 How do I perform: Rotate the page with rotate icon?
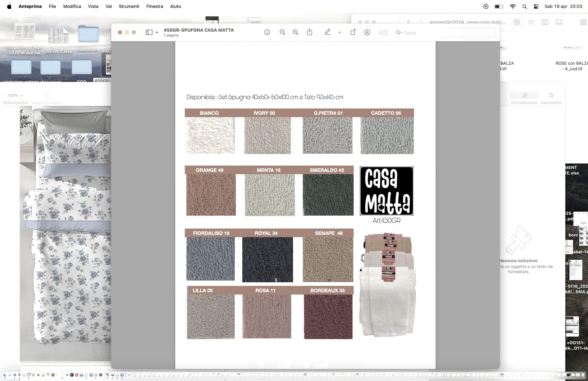pos(353,32)
